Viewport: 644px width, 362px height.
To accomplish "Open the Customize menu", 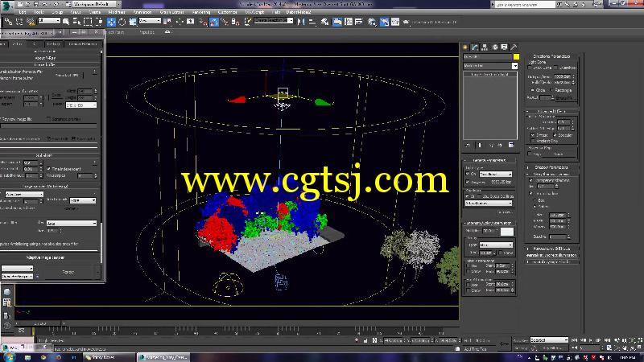I will click(227, 12).
